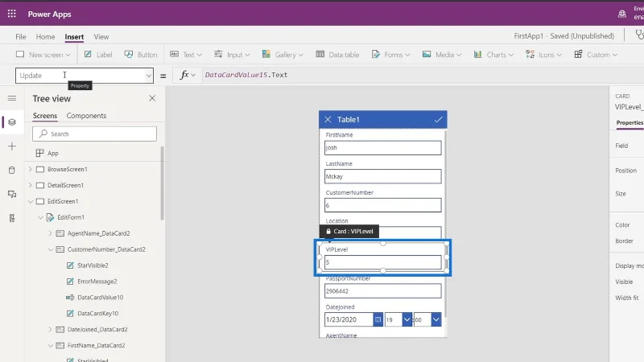Select DataCardValue10 in tree

pyautogui.click(x=100, y=297)
